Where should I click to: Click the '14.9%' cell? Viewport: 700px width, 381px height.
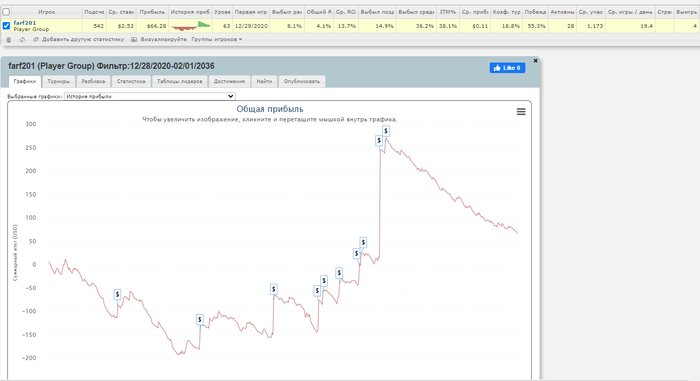coord(385,26)
